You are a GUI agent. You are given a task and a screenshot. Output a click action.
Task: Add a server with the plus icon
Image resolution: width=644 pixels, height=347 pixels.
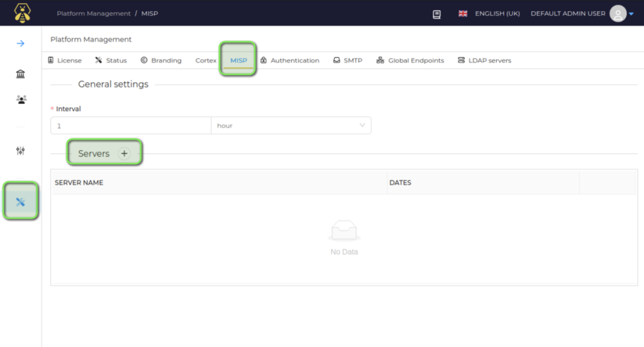point(124,153)
